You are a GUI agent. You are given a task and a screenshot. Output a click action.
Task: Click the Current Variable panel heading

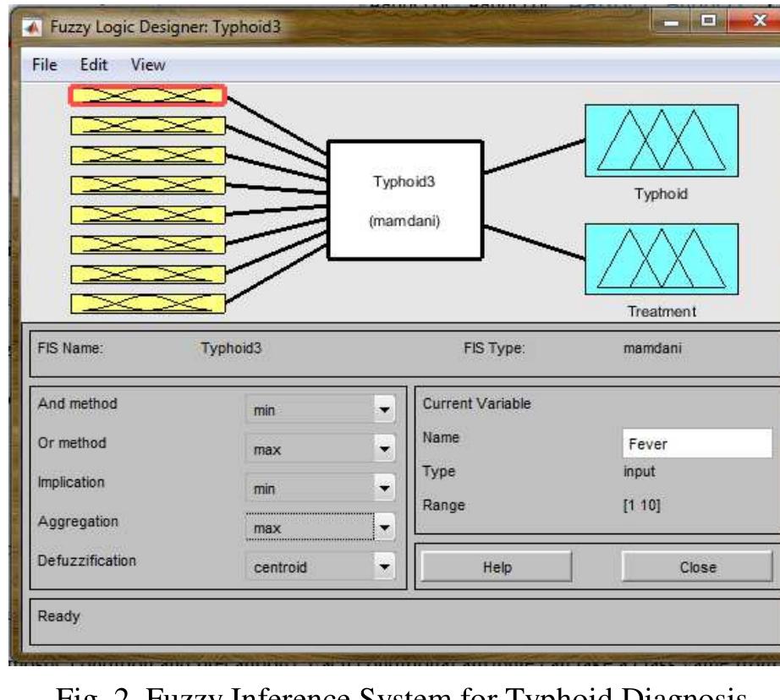[x=476, y=403]
